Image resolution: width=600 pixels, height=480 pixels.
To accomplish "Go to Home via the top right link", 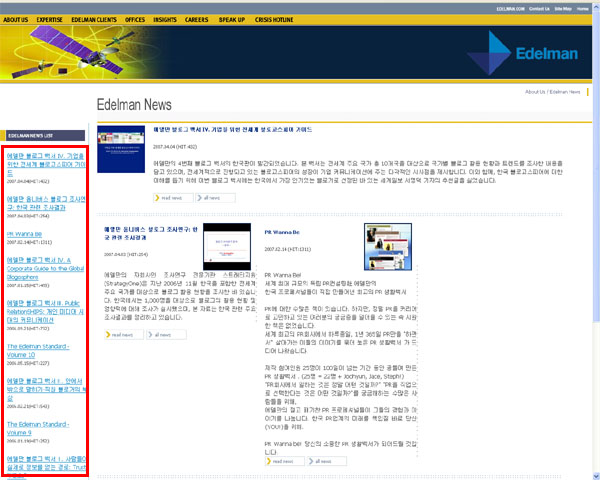I will [x=583, y=9].
